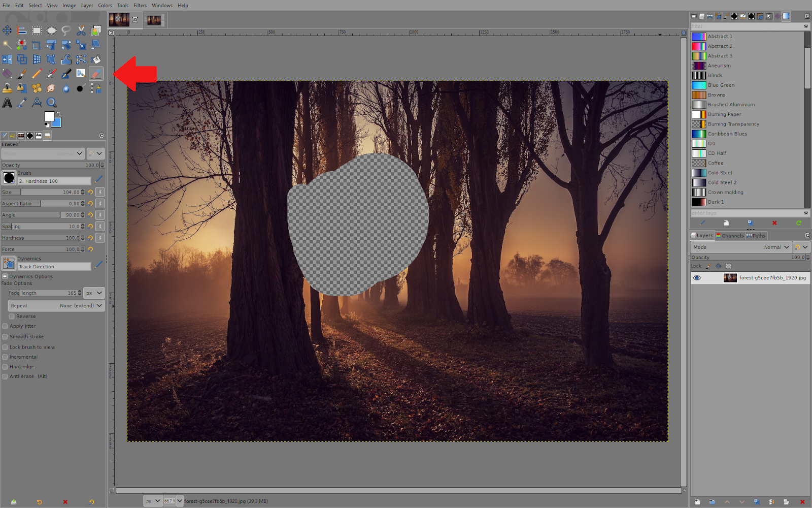Screen dimensions: 812x508
Task: Select the Zoom magnifier tool
Action: pyautogui.click(x=51, y=103)
